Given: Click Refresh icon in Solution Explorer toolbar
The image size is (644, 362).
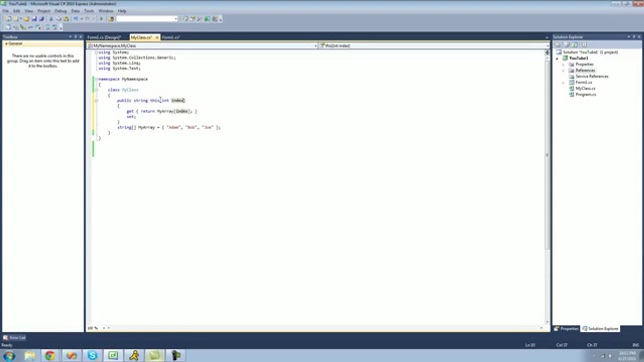Looking at the screenshot, I should coord(575,45).
